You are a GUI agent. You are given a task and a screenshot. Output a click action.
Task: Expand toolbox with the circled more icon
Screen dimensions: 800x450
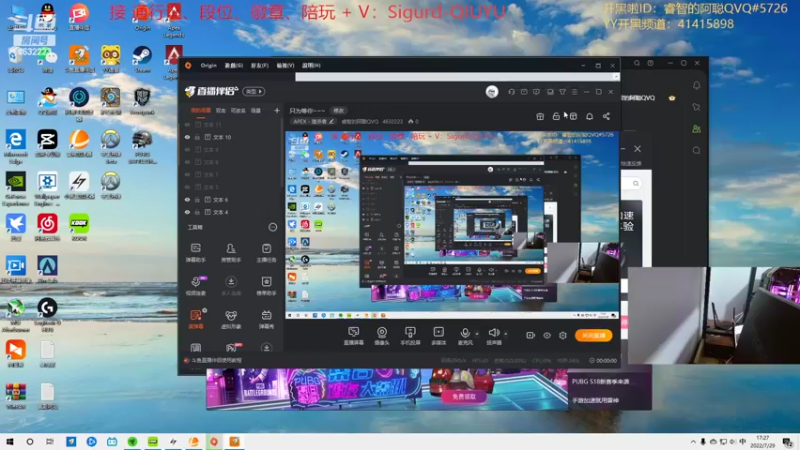click(272, 227)
